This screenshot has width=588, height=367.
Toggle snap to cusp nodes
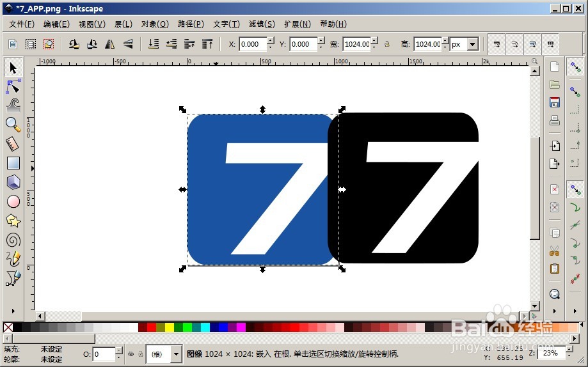[575, 243]
